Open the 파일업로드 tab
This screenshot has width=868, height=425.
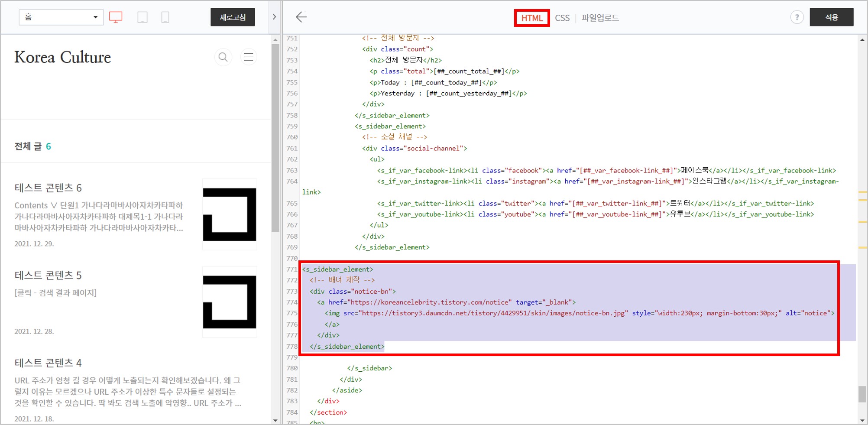point(600,18)
